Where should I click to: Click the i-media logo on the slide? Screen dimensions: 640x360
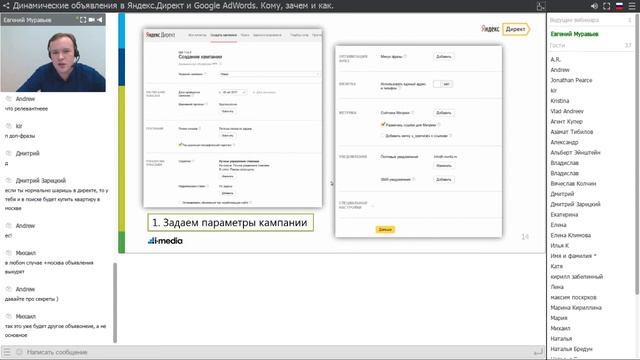pos(165,241)
